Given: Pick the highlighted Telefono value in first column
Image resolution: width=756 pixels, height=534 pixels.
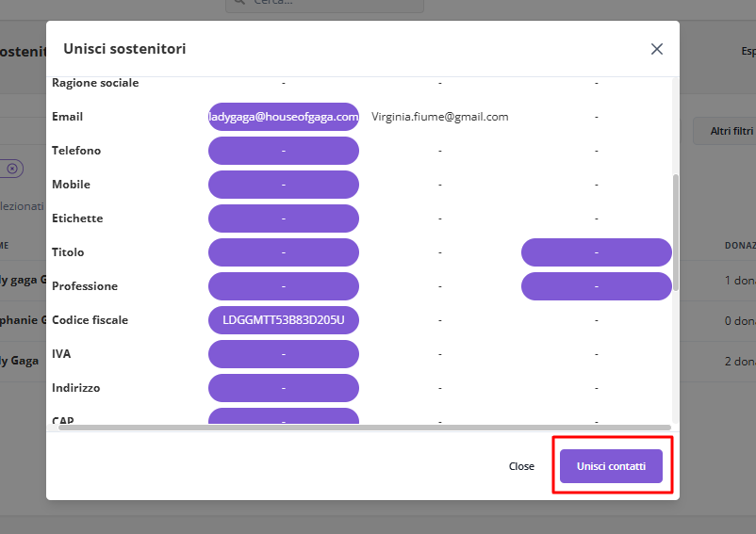Looking at the screenshot, I should (x=284, y=151).
